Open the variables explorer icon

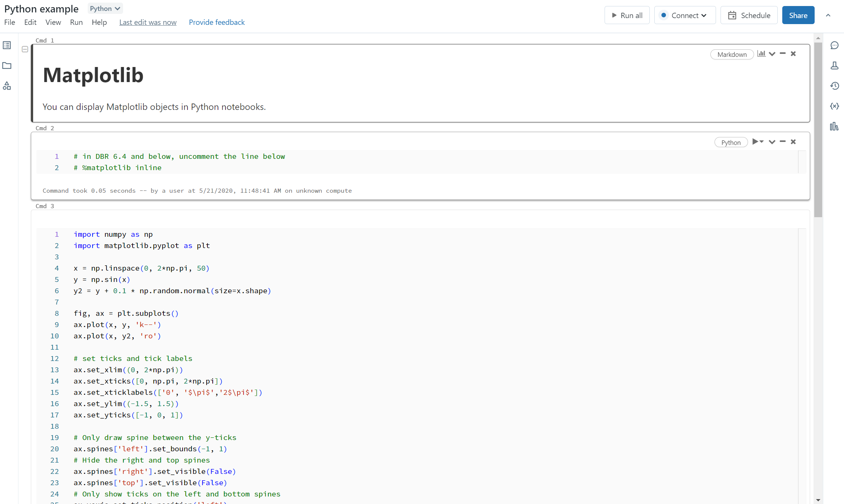(x=835, y=106)
